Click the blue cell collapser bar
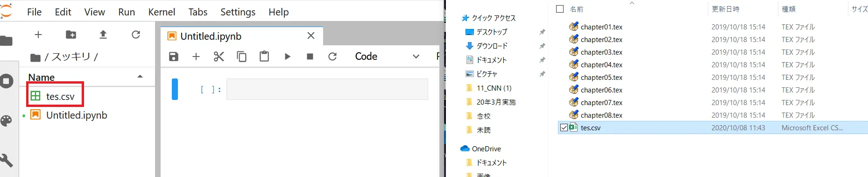This screenshot has width=868, height=177. pyautogui.click(x=175, y=89)
